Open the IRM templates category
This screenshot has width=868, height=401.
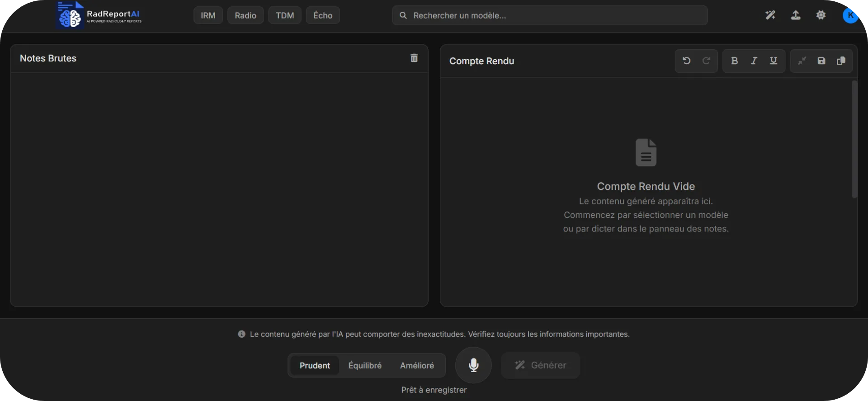tap(208, 15)
